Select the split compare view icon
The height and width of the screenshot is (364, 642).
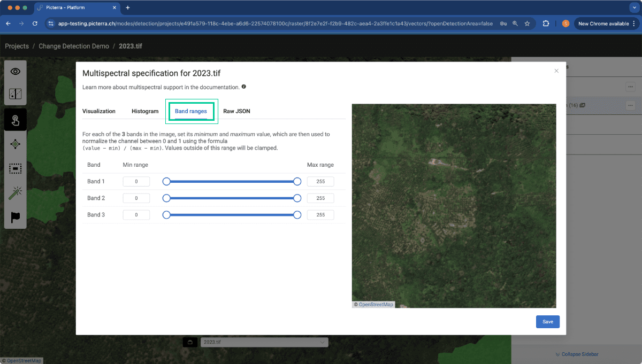[x=16, y=95]
